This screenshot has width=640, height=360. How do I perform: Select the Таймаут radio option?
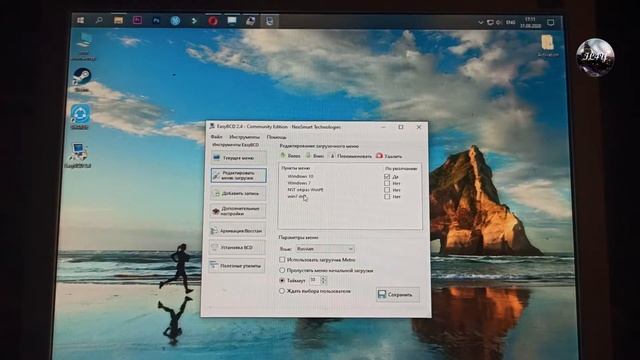point(282,280)
